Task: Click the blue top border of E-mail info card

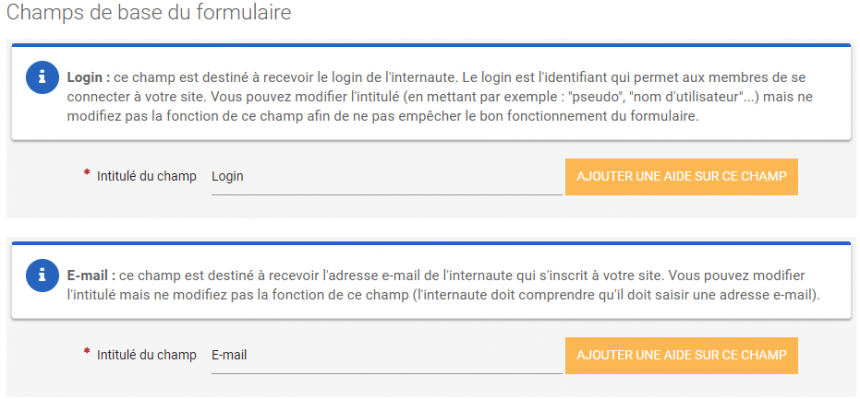Action: (431, 243)
